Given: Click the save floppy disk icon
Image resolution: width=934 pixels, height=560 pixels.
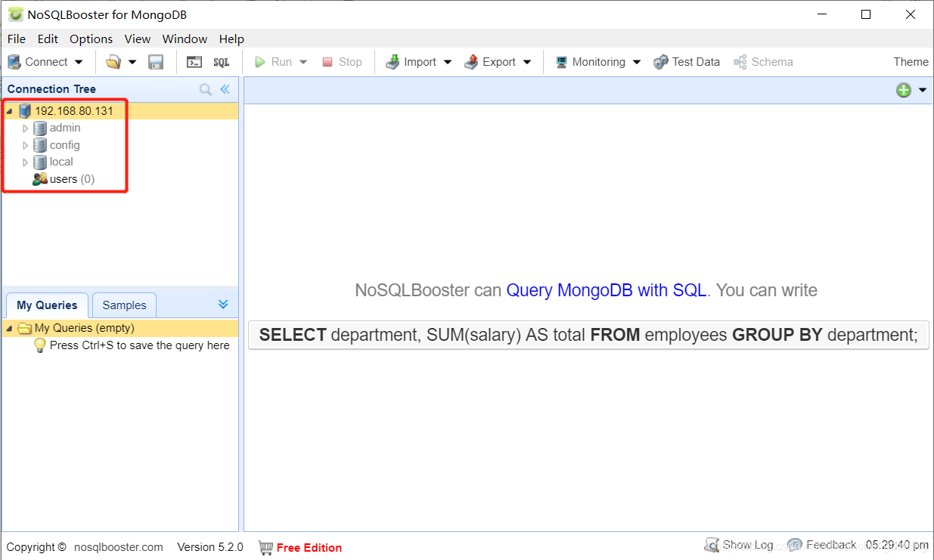Looking at the screenshot, I should pos(156,62).
